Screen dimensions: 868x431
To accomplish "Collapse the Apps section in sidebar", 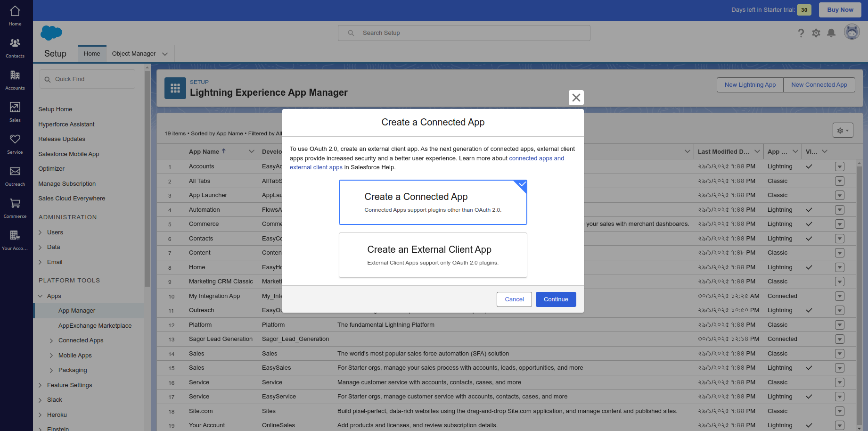I will tap(40, 296).
